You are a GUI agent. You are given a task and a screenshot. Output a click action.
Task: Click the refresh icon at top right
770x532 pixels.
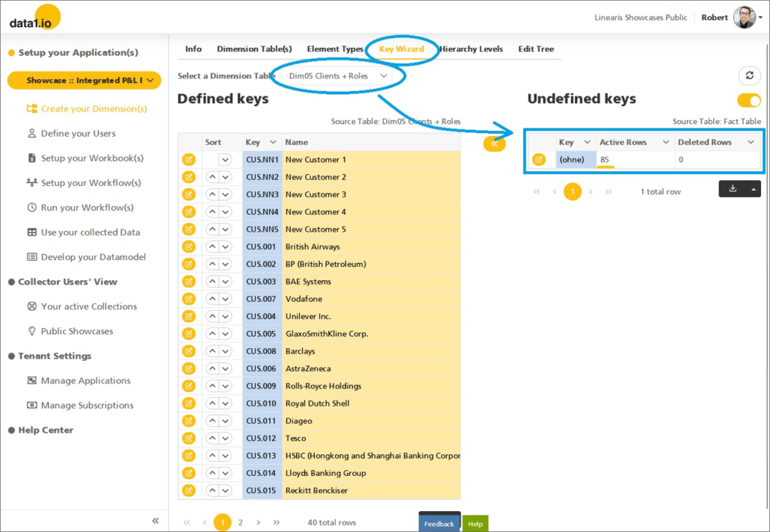point(749,75)
